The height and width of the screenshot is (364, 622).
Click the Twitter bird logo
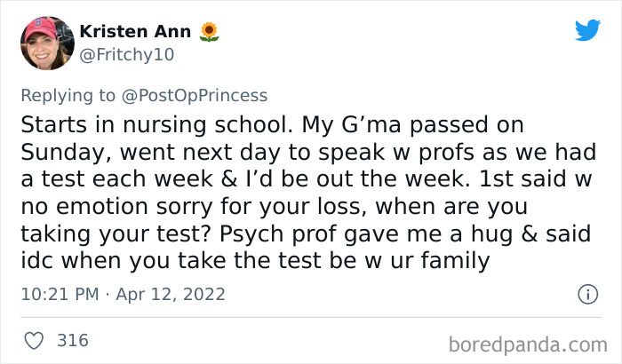587,30
